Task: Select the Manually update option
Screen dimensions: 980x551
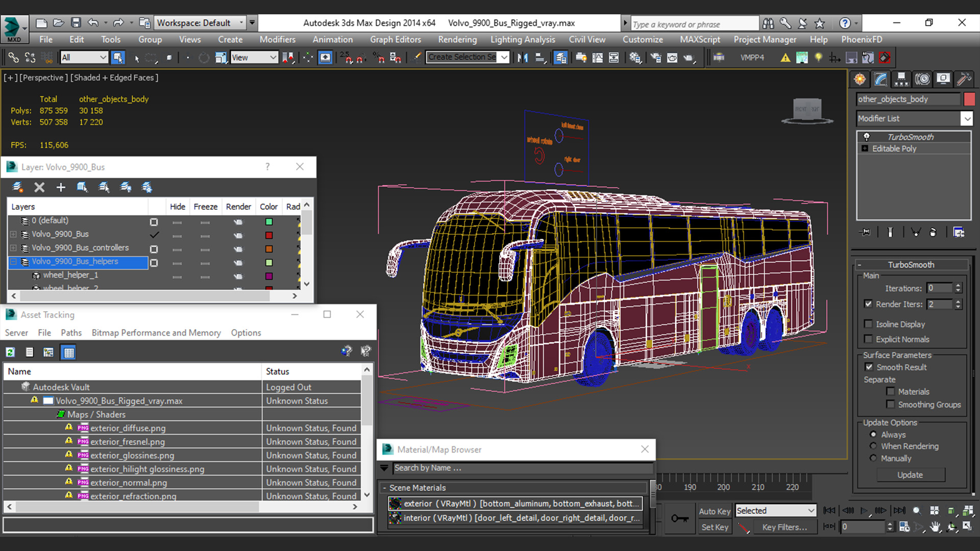Action: click(873, 458)
